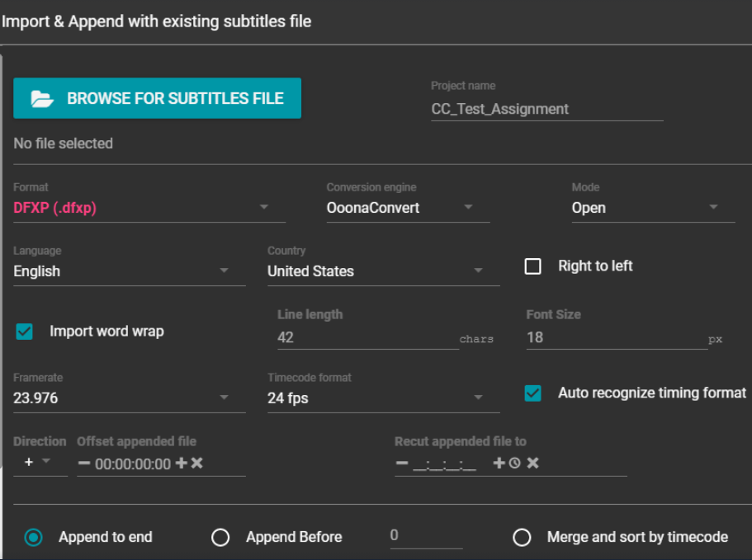Open the Format dropdown showing DFXP

149,208
